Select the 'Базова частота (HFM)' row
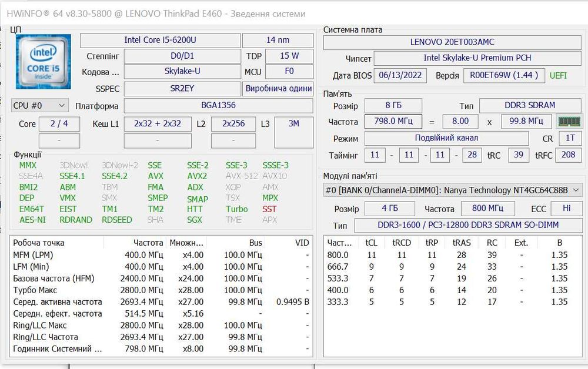This screenshot has height=369, width=588. pos(161,279)
